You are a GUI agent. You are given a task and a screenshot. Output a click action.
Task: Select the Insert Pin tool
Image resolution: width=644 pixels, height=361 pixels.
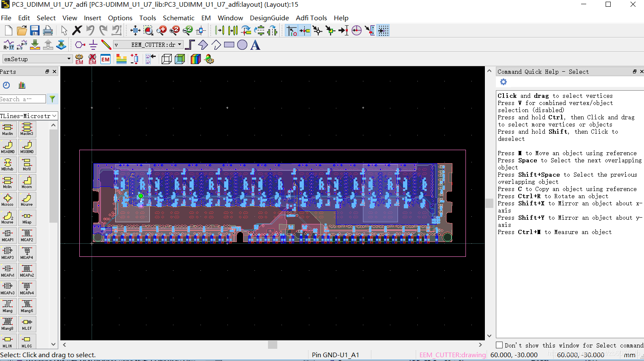pos(80,45)
